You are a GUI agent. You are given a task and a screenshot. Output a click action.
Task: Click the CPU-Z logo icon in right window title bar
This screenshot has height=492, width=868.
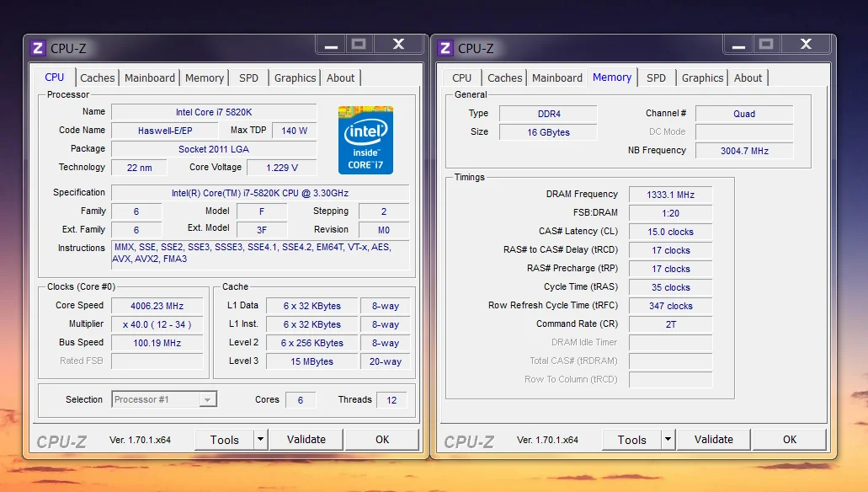(x=445, y=48)
